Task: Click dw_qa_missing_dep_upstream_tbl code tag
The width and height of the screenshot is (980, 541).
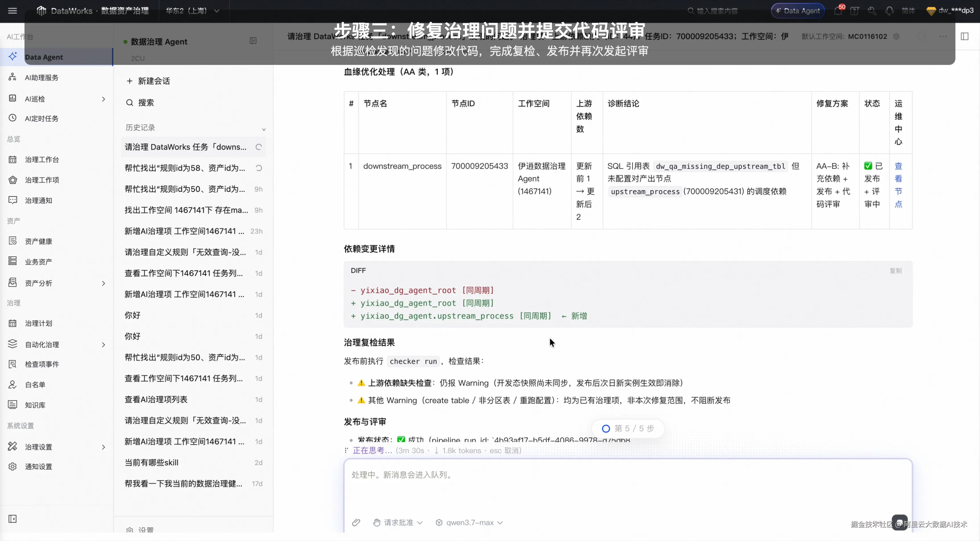Action: [x=720, y=166]
